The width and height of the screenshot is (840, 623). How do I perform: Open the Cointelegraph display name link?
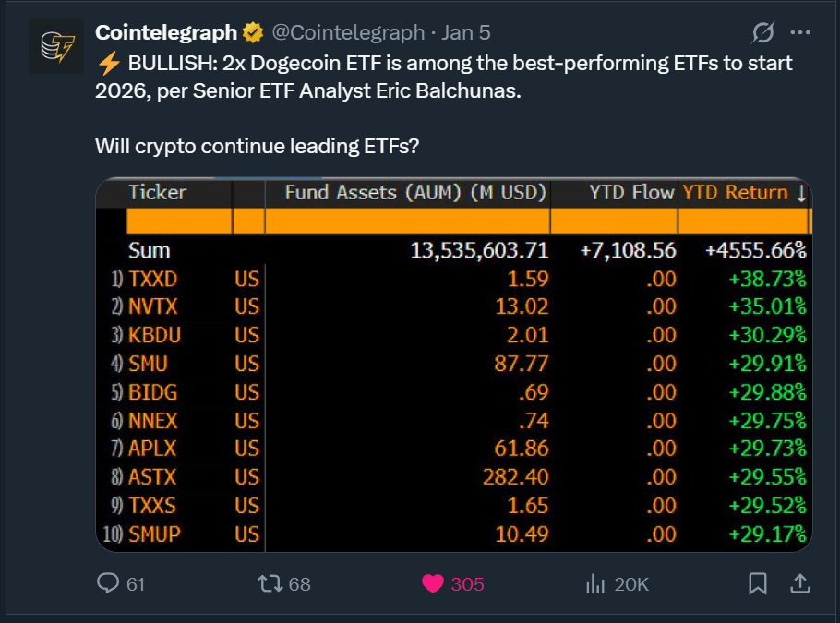[166, 33]
